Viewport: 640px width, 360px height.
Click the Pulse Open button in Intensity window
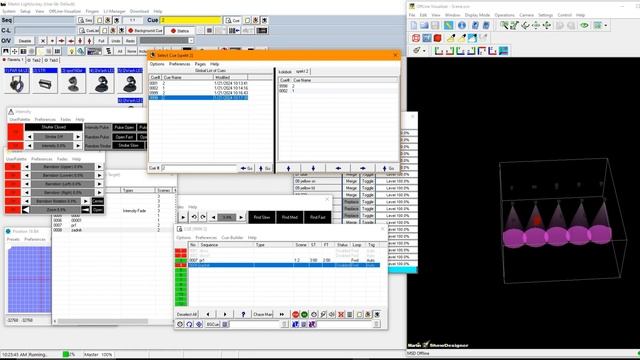point(124,127)
